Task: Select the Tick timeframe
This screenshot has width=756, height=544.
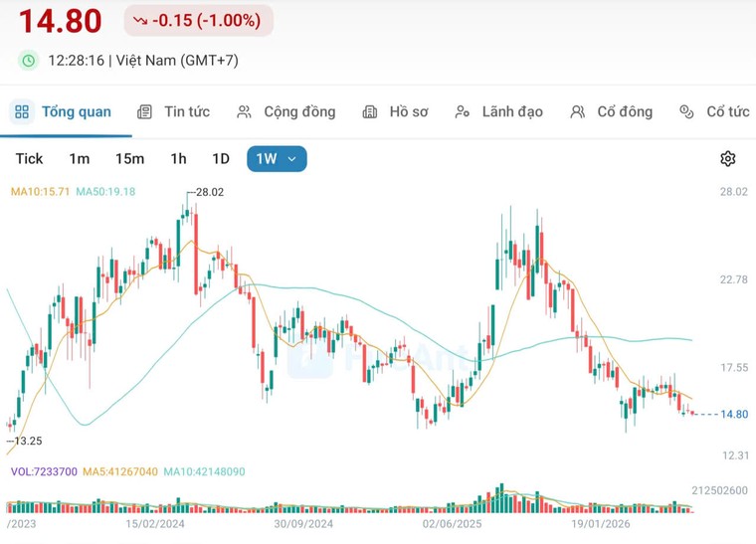Action: pos(29,158)
